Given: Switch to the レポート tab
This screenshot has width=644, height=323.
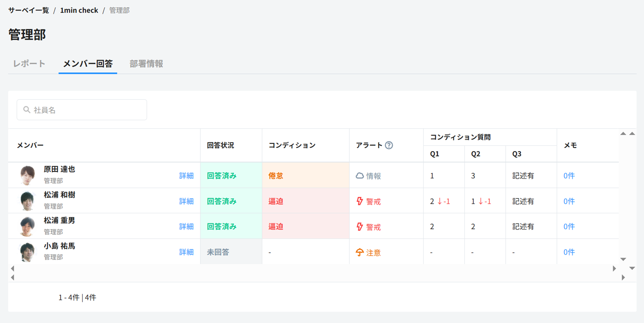Looking at the screenshot, I should tap(29, 64).
